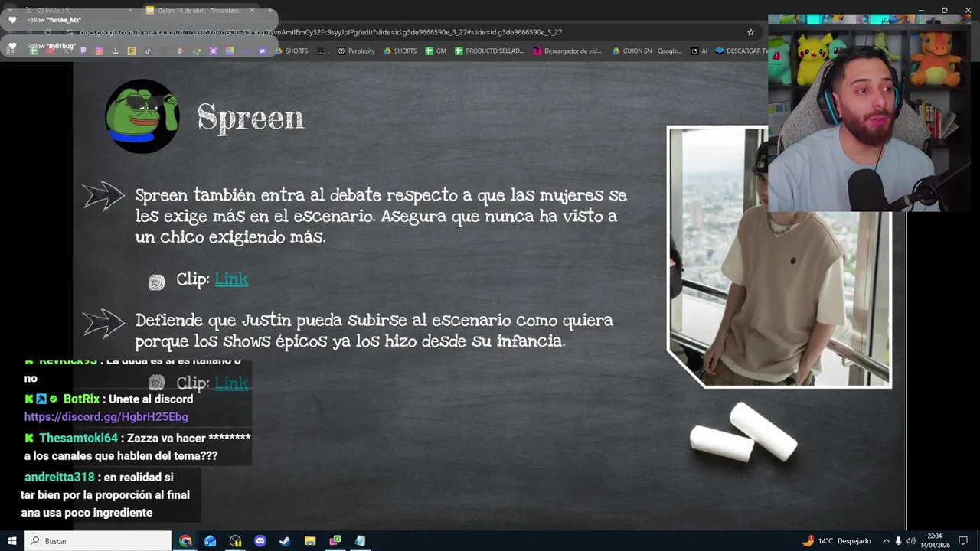Switch to the 'Guion 14 de abril' presentation tab
Screen dimensions: 980x551
(199, 11)
